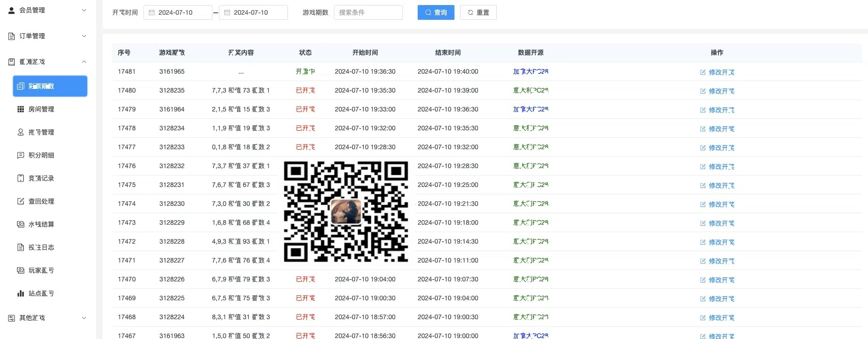Click data source text in row 17479
Image resolution: width=868 pixels, height=339 pixels.
531,109
